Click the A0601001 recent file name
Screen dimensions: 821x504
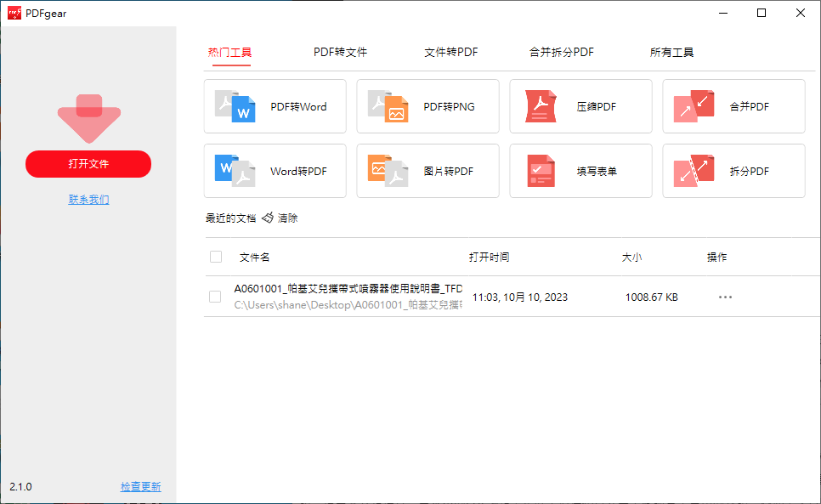point(348,288)
